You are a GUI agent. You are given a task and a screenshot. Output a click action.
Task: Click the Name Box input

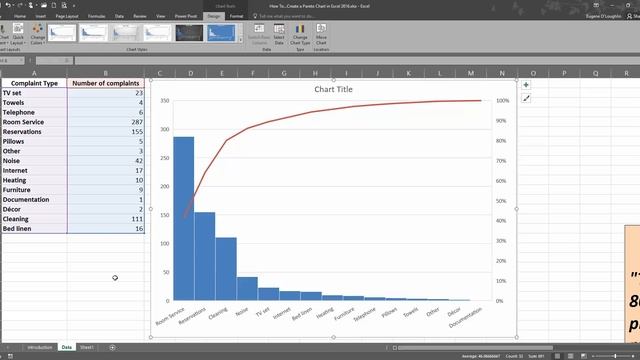[x=11, y=60]
